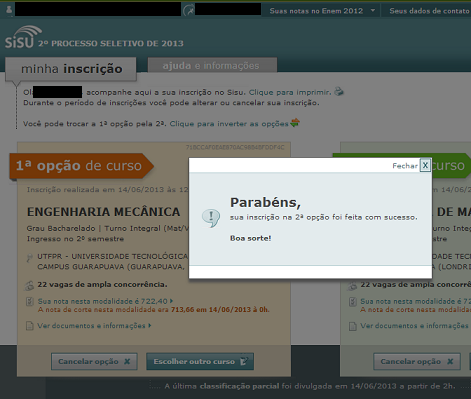471x399 pixels.
Task: Open the minha inscrição tab
Action: 71,69
